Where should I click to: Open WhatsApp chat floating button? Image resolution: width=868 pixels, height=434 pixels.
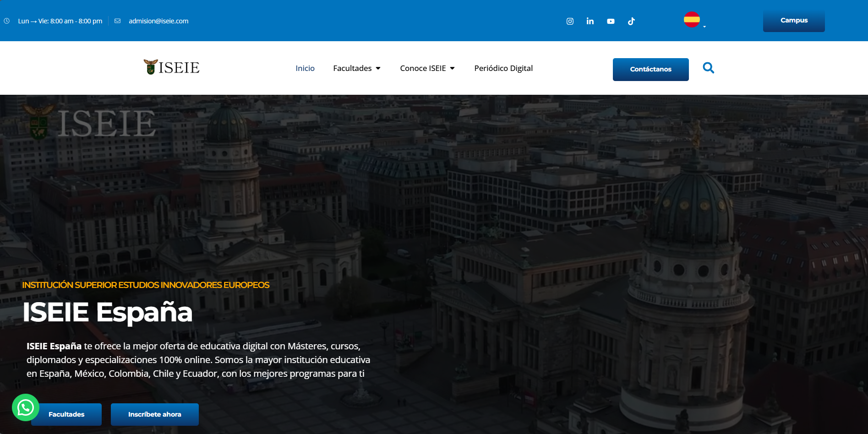coord(26,407)
